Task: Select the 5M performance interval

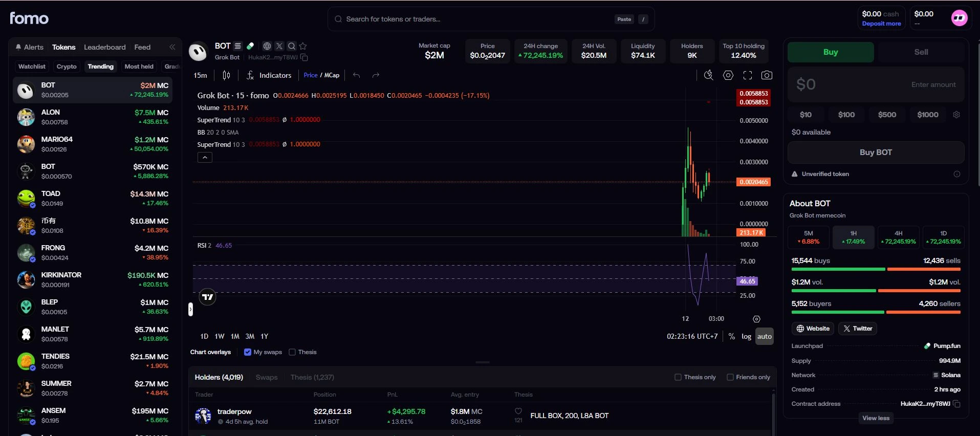Action: click(809, 237)
